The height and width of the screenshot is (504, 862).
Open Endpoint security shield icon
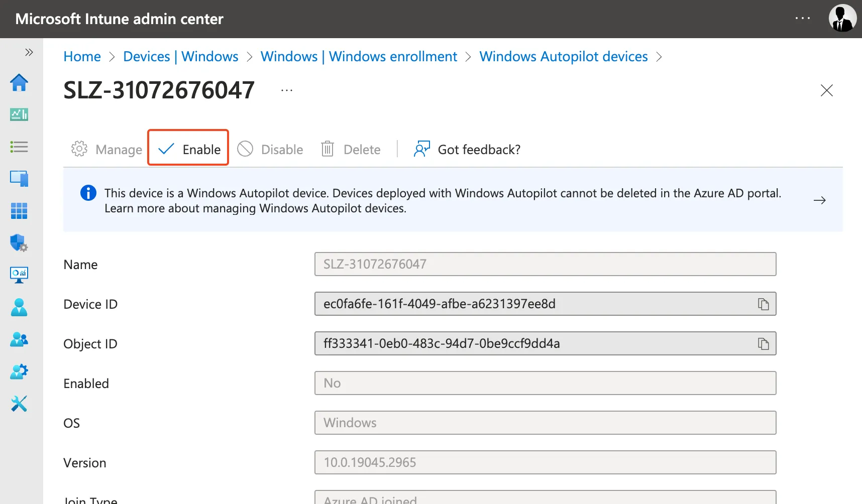point(19,243)
